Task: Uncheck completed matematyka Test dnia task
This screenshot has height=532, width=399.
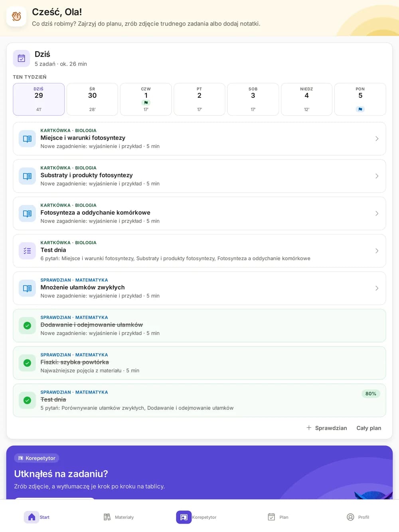Action: (27, 400)
